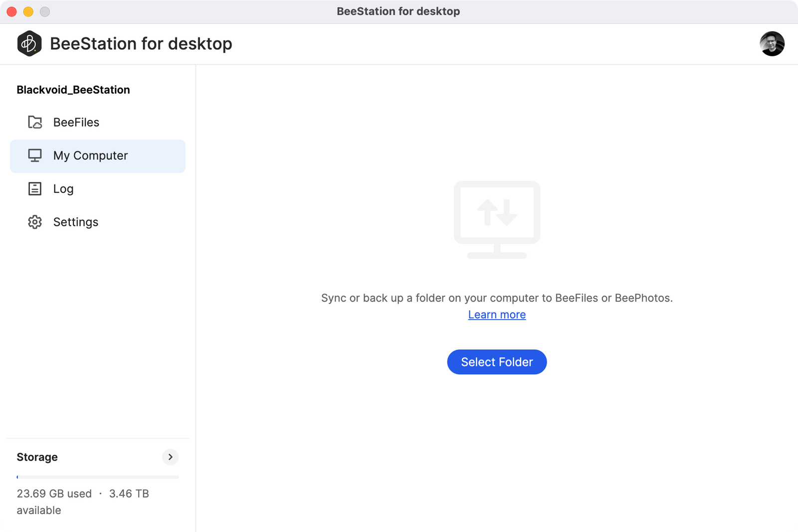798x532 pixels.
Task: Click the BeeStation for desktop header title
Action: 141,44
